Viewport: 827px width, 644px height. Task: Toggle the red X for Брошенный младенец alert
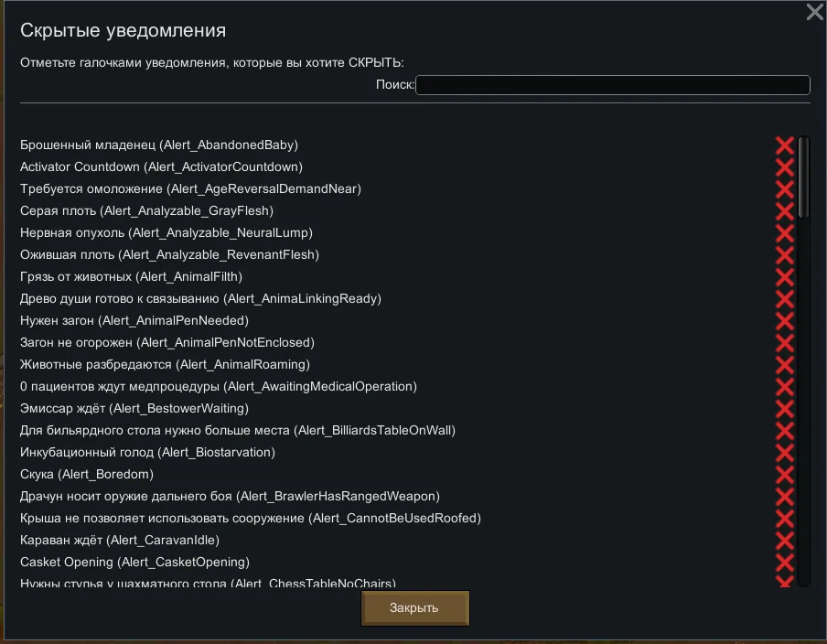tap(785, 145)
